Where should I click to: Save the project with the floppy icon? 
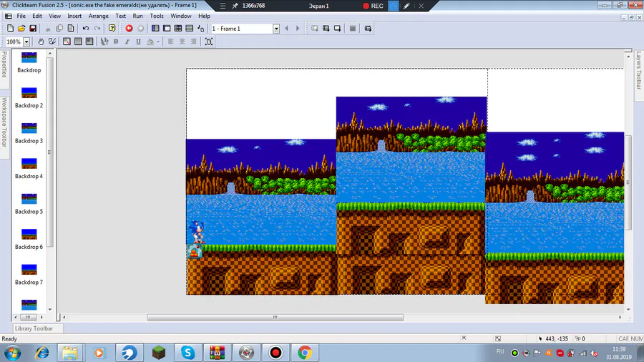point(33,29)
